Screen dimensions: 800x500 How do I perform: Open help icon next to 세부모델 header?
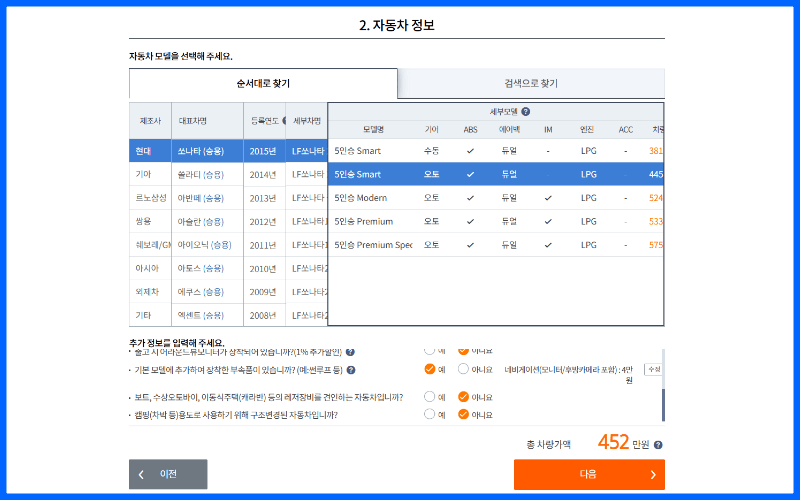click(526, 111)
